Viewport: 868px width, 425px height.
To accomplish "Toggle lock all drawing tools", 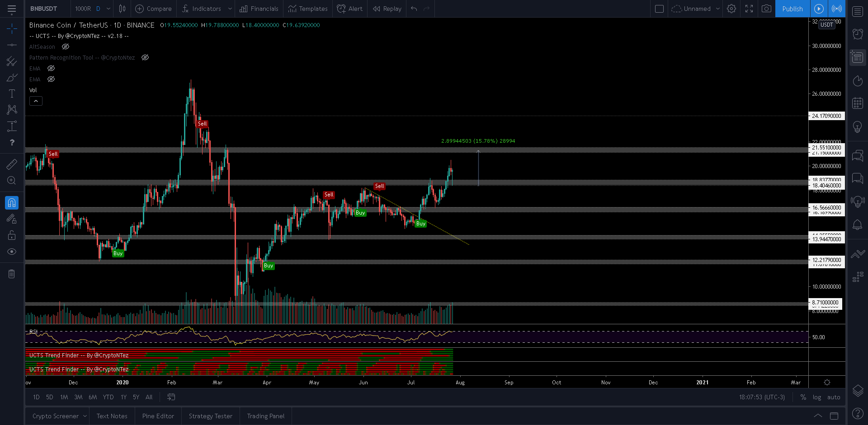I will pyautogui.click(x=12, y=235).
